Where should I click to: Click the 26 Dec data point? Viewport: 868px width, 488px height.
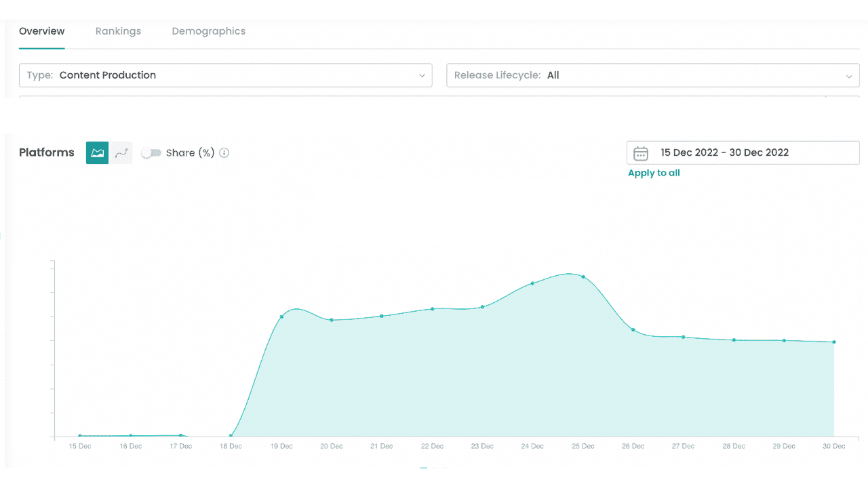tap(633, 330)
